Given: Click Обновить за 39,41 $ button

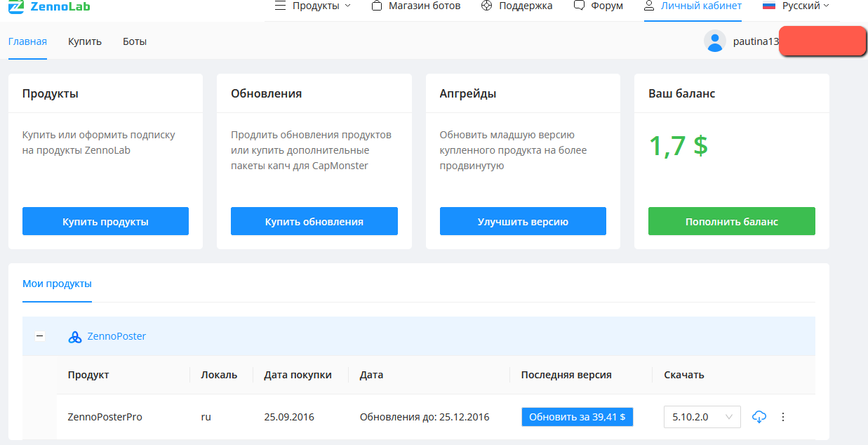Looking at the screenshot, I should 577,417.
